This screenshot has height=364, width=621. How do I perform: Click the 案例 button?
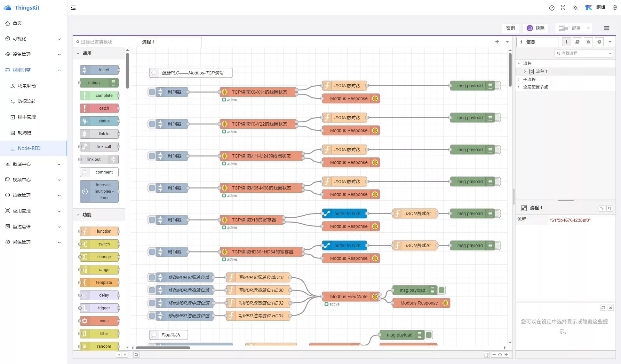(x=510, y=28)
